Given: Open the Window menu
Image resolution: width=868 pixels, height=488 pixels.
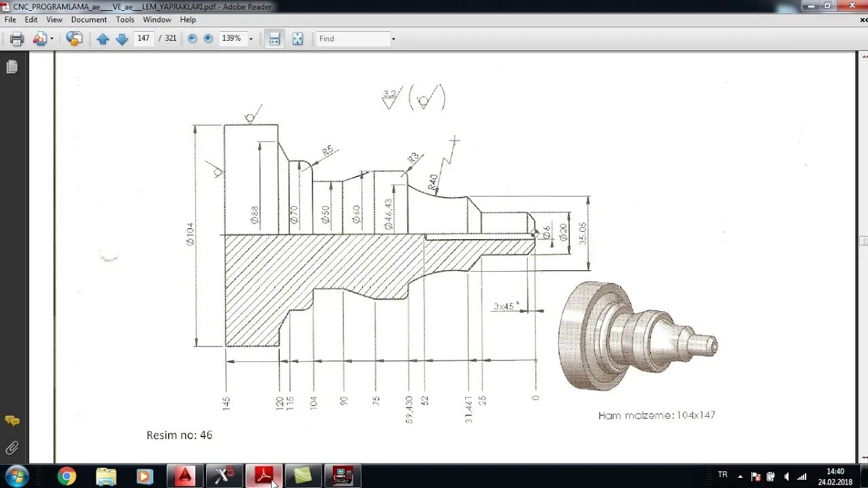Looking at the screenshot, I should coord(157,20).
